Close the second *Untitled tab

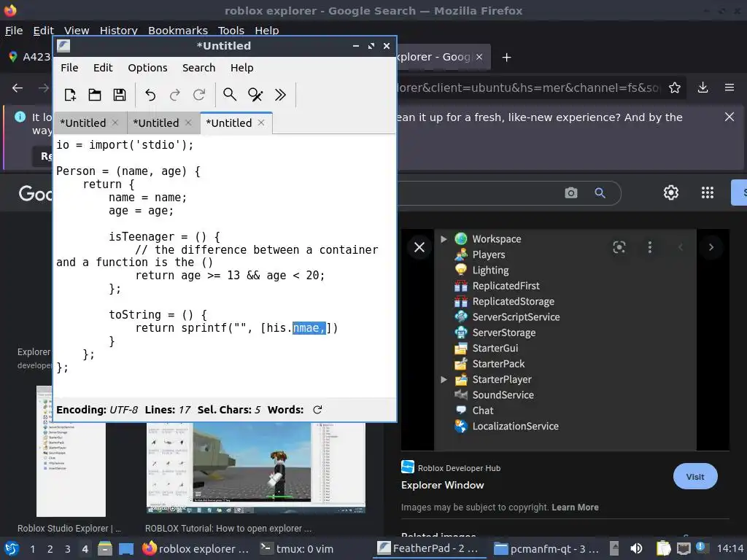point(188,122)
